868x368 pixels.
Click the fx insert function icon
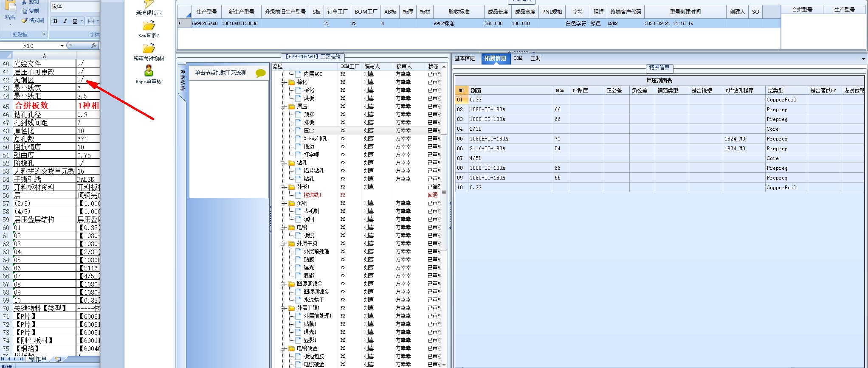click(94, 45)
